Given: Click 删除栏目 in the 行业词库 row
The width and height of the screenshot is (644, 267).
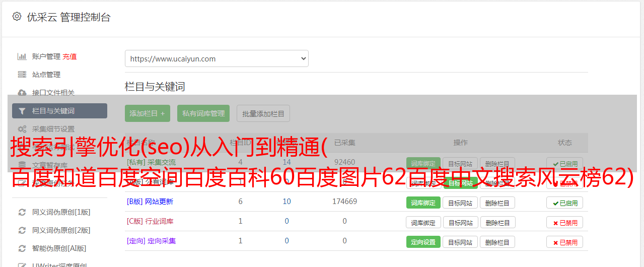Looking at the screenshot, I should point(497,222).
